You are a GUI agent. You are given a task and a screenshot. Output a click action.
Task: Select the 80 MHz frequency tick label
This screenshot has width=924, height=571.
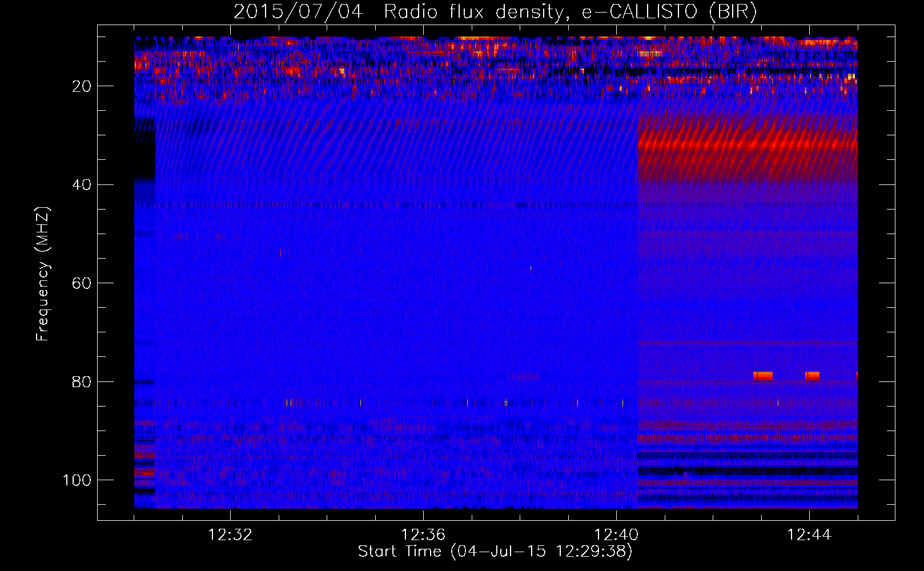point(82,382)
